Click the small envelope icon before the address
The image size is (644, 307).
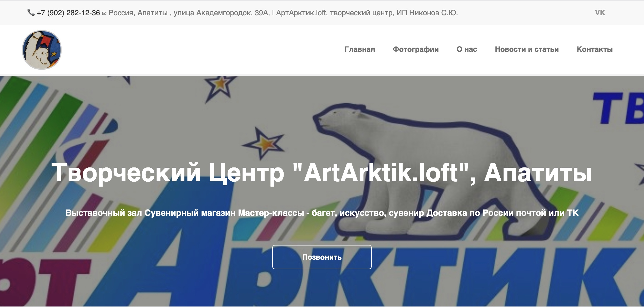(104, 13)
